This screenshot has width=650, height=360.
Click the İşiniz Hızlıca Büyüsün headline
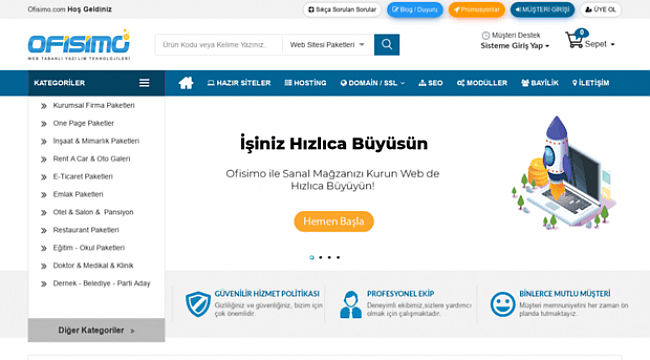pyautogui.click(x=334, y=144)
